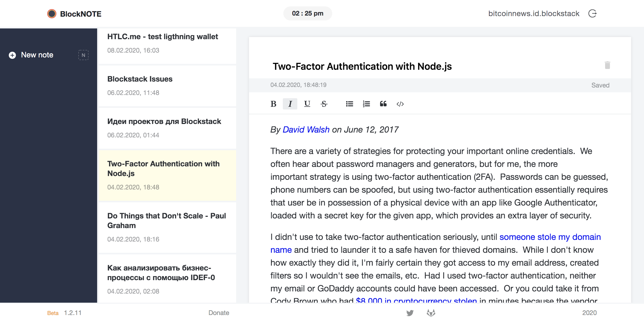
Task: Toggle bold formatting in the editor toolbar
Action: coord(273,104)
